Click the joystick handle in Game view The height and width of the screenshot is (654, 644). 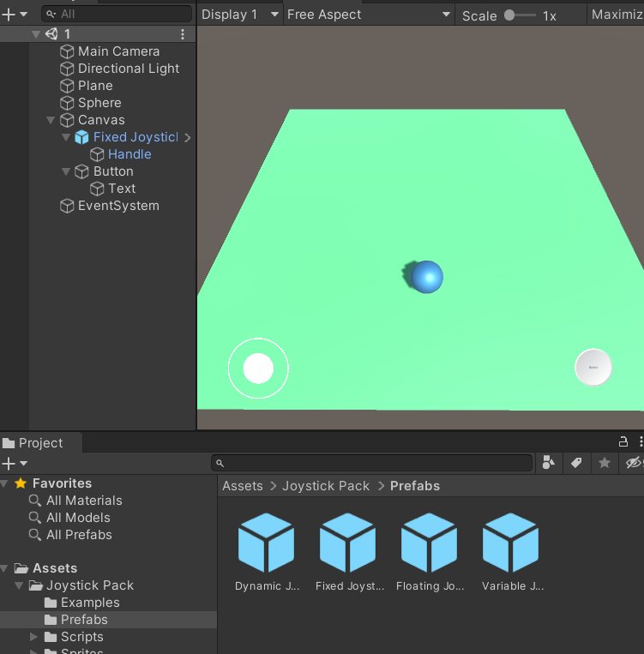click(258, 369)
